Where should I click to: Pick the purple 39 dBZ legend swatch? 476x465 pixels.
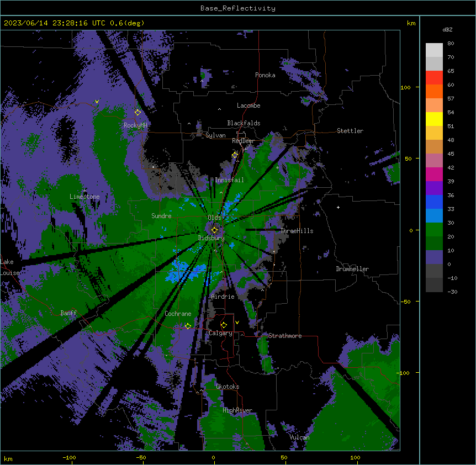pyautogui.click(x=434, y=188)
